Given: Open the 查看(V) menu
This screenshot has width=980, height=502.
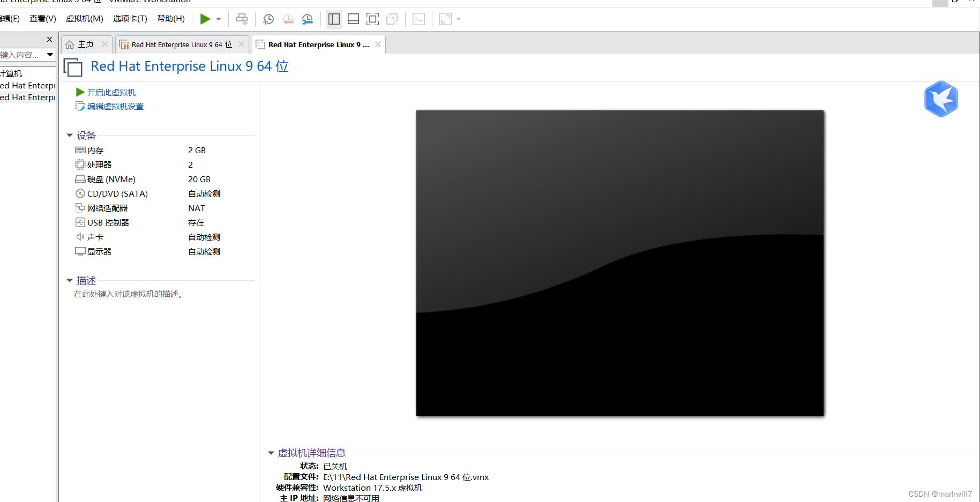Looking at the screenshot, I should point(43,19).
